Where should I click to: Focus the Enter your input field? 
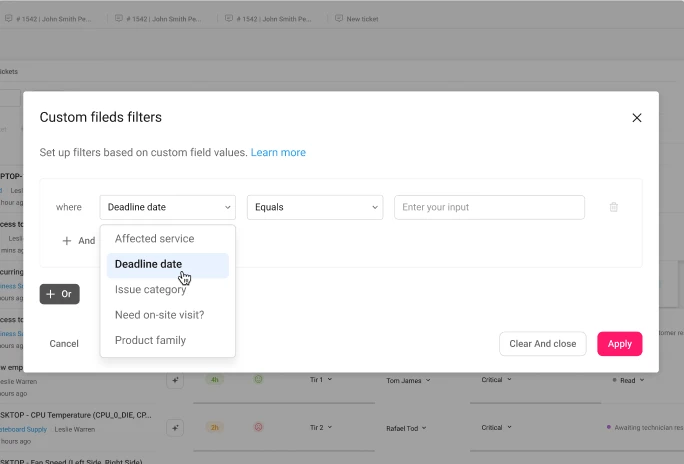click(x=489, y=207)
